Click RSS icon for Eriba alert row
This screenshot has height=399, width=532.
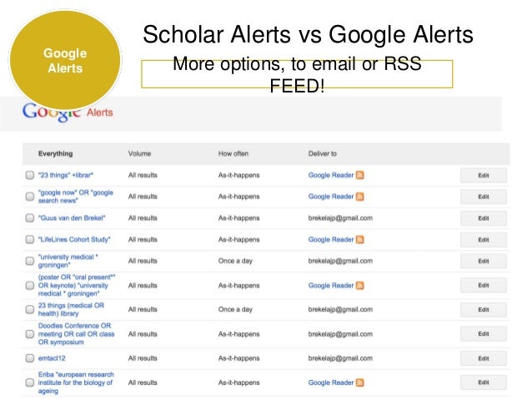[359, 382]
